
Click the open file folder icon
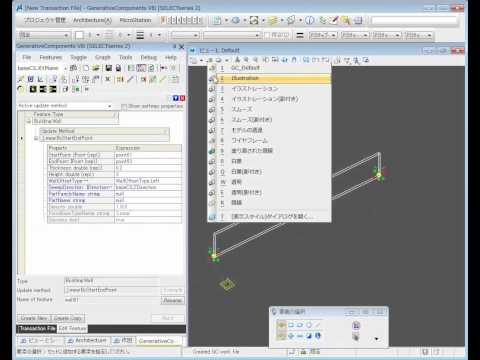click(x=96, y=68)
